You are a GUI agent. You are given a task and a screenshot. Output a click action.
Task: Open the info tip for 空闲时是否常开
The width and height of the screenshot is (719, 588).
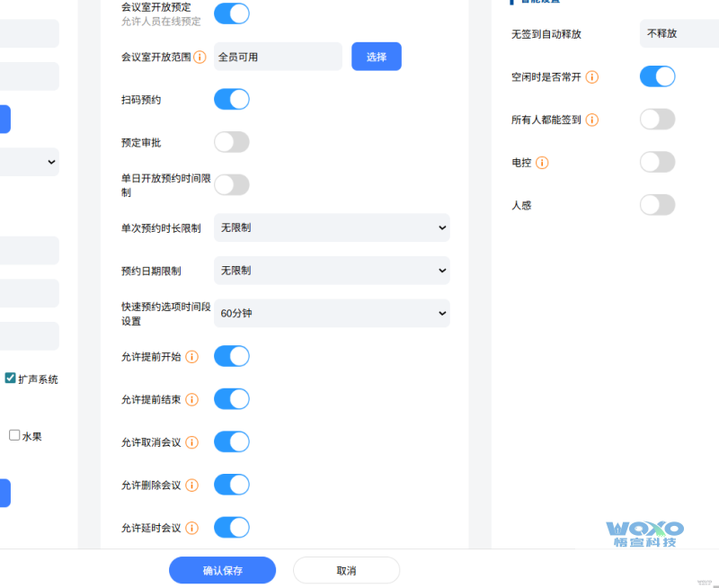click(x=591, y=76)
